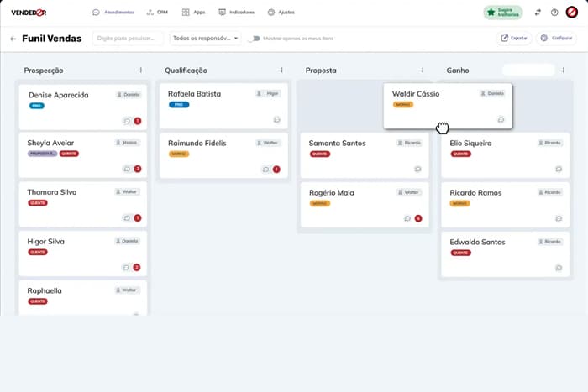Image resolution: width=588 pixels, height=392 pixels.
Task: Expand Qualificação column three-dot menu
Action: click(x=281, y=71)
